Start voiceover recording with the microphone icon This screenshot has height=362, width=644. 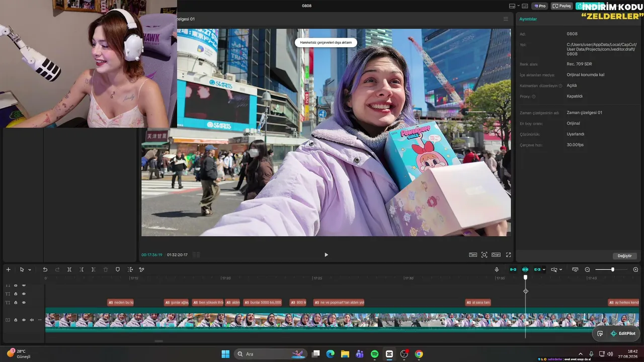tap(497, 269)
